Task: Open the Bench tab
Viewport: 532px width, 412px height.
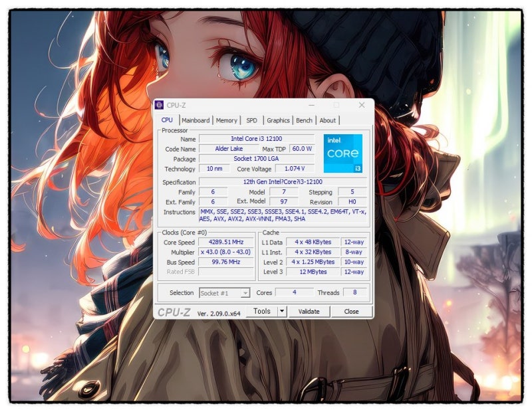Action: (304, 120)
